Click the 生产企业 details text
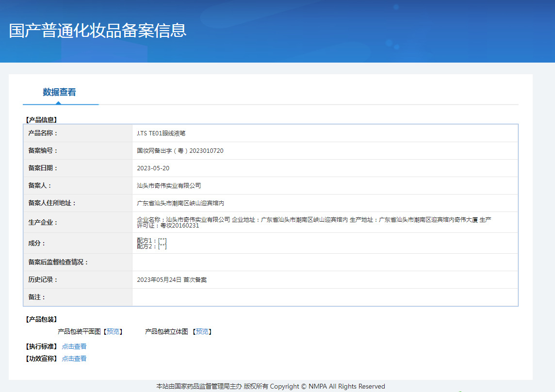The width and height of the screenshot is (555, 392). [x=314, y=222]
